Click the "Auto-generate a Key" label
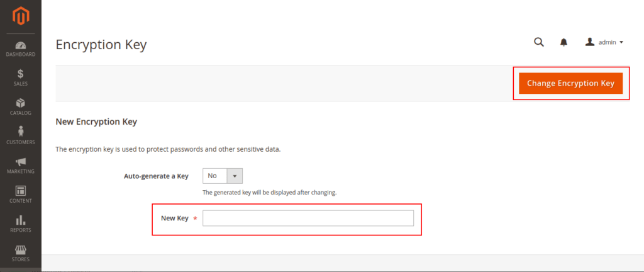Screen dimensions: 644x272 [156, 176]
